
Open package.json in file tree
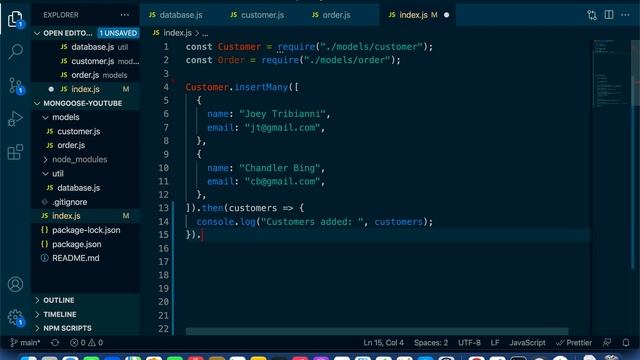point(76,244)
